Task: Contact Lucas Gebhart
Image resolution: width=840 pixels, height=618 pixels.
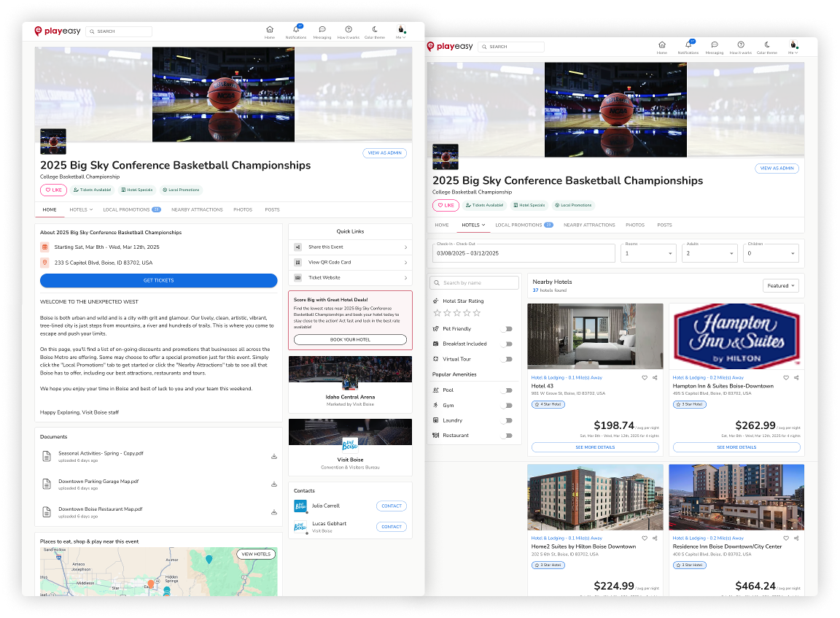Action: click(392, 527)
